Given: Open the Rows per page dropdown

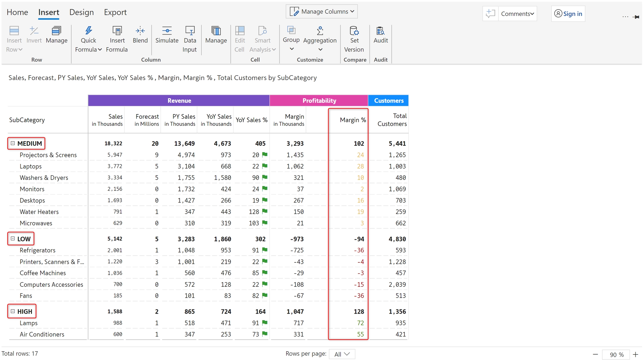Looking at the screenshot, I should click(x=342, y=354).
